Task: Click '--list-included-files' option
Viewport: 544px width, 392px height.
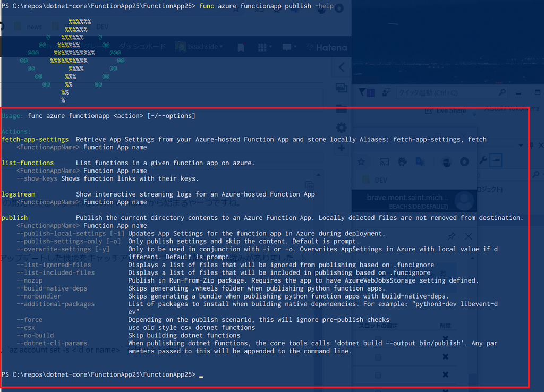Action: [55, 272]
